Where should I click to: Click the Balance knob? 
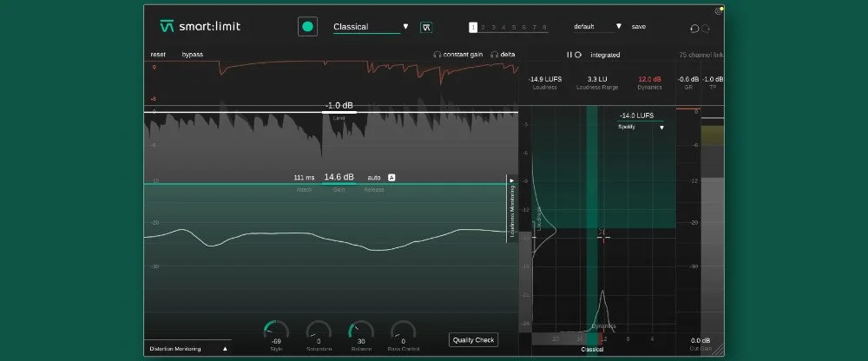361,331
